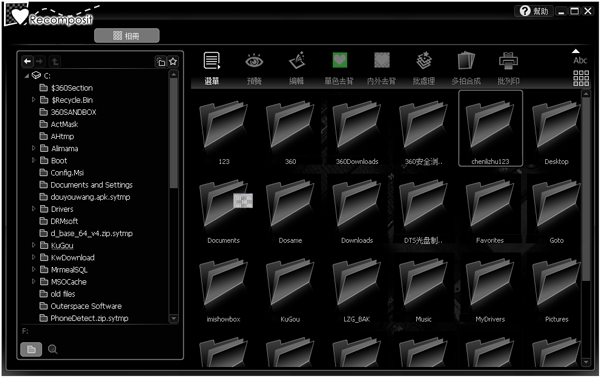Open the 多拍合成 multi-shot composite tool
The image size is (600, 377).
pyautogui.click(x=466, y=61)
